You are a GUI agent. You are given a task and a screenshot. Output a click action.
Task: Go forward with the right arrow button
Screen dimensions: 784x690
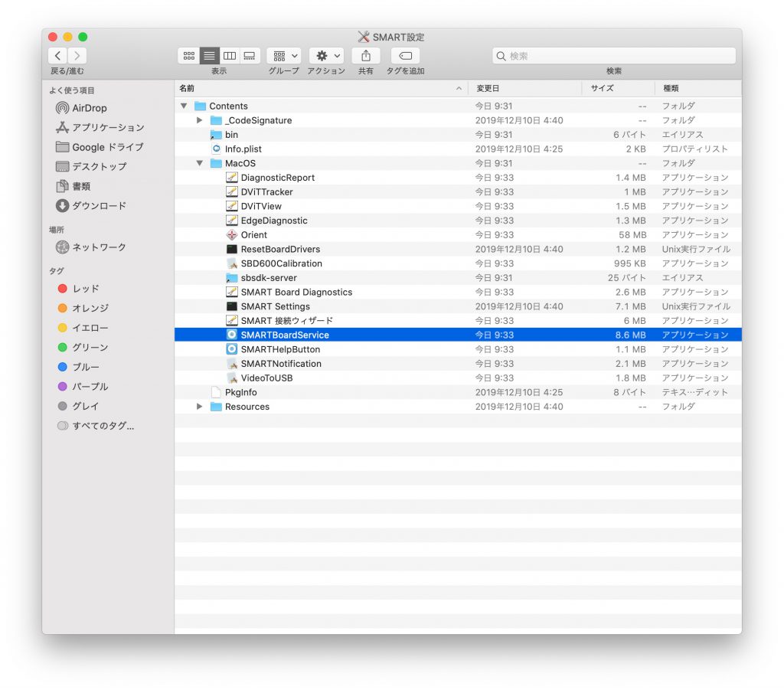tap(77, 55)
